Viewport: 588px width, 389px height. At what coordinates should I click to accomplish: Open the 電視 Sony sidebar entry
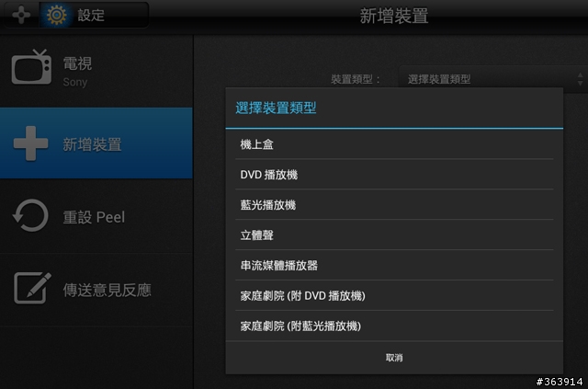96,72
